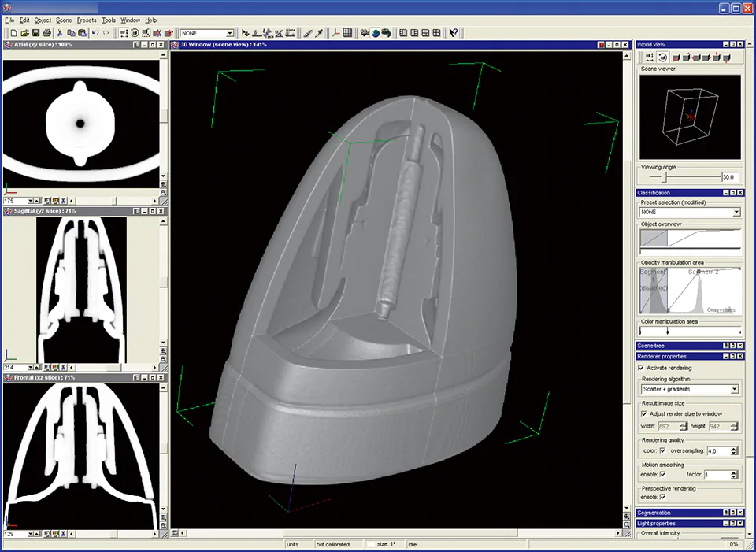Image resolution: width=756 pixels, height=552 pixels.
Task: Open the Preset selection dropdown in Classification
Action: [x=736, y=213]
